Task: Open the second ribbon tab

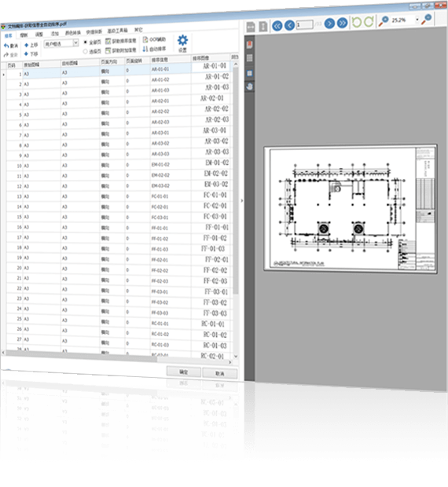Action: pos(24,35)
